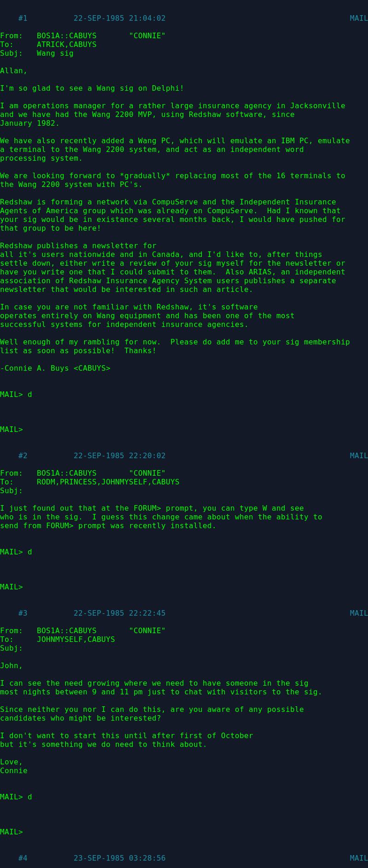
Task: Click MAIL label right of message #1
Action: coord(359,18)
